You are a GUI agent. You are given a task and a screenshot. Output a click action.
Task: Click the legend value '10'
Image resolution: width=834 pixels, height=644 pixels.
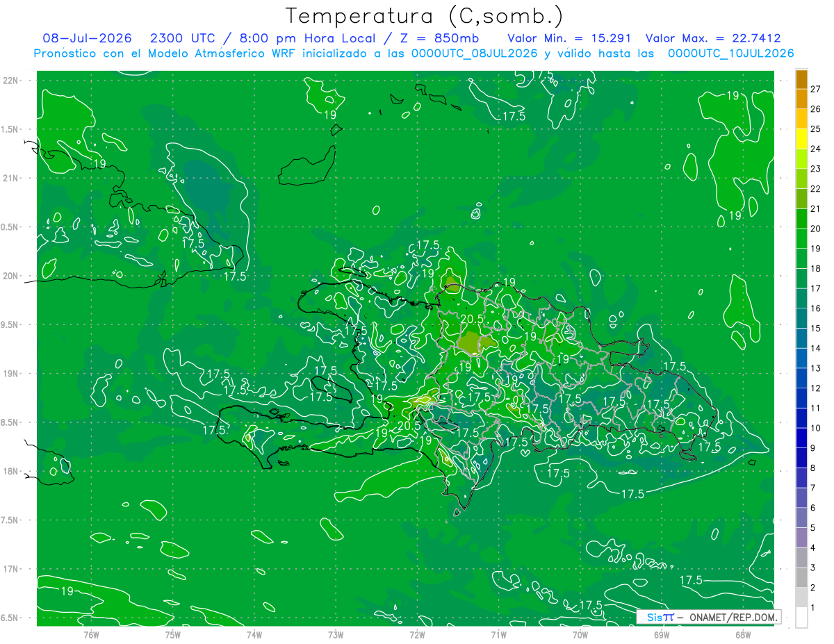(x=816, y=428)
